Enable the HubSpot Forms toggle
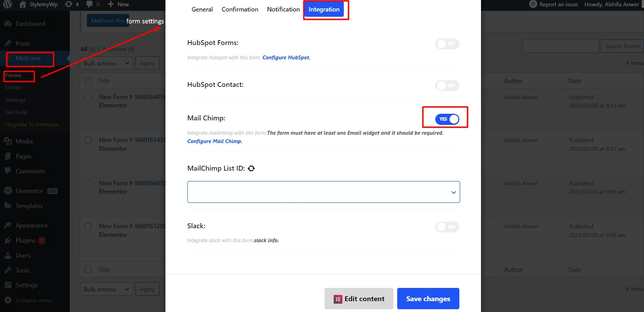This screenshot has width=644, height=312. click(447, 44)
